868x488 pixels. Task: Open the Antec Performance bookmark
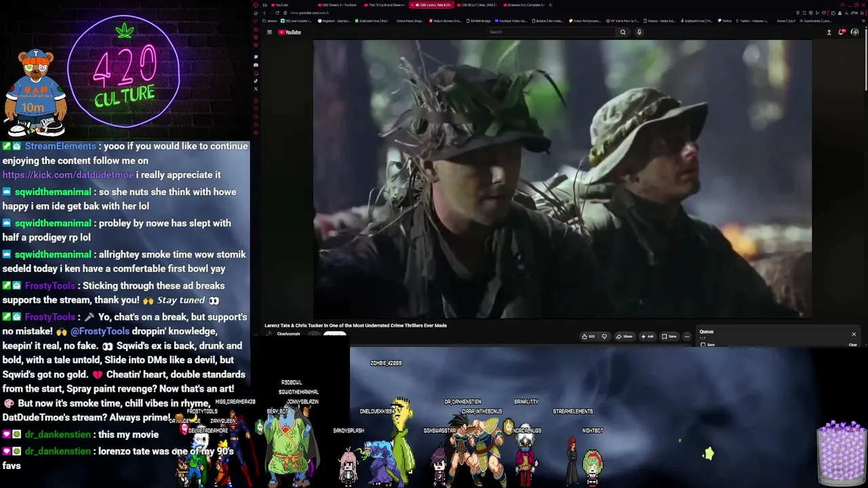[587, 21]
